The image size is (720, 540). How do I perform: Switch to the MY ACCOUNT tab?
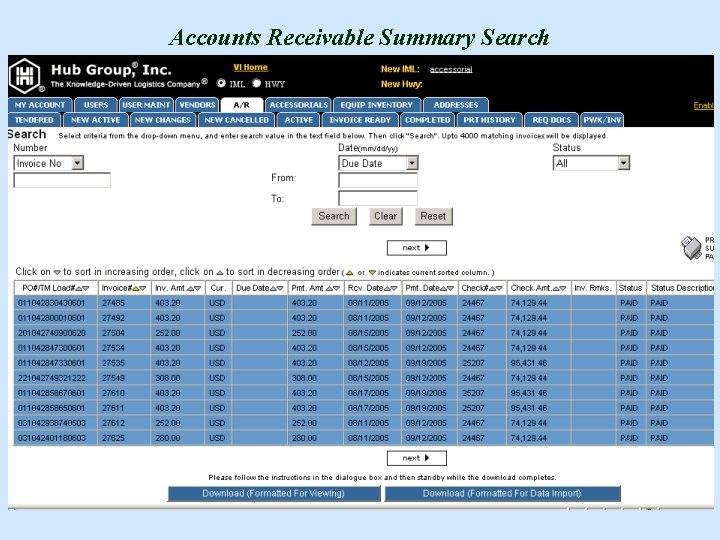[x=40, y=105]
